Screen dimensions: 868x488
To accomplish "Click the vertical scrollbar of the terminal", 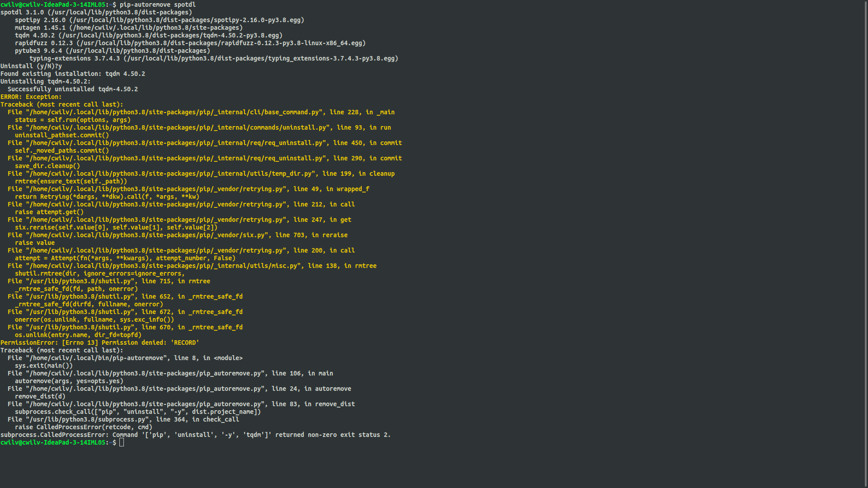I will 865,244.
